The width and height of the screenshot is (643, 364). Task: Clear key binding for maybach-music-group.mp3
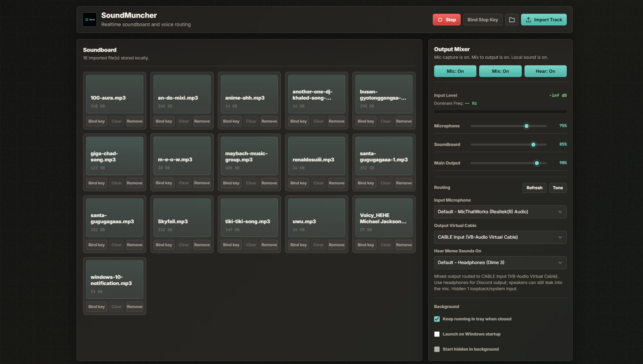(251, 183)
